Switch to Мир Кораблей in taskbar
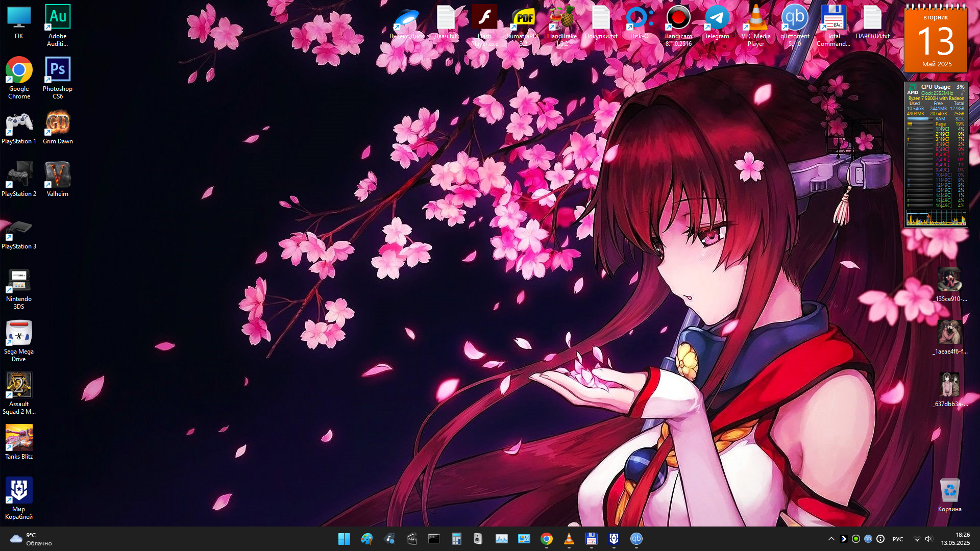This screenshot has height=551, width=980. pos(614,539)
